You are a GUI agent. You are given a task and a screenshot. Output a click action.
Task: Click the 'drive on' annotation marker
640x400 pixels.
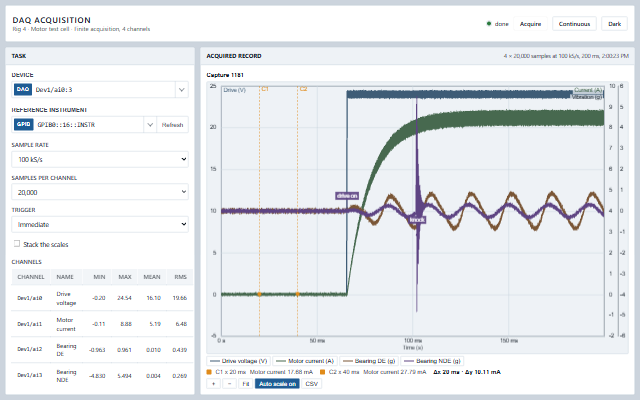347,196
